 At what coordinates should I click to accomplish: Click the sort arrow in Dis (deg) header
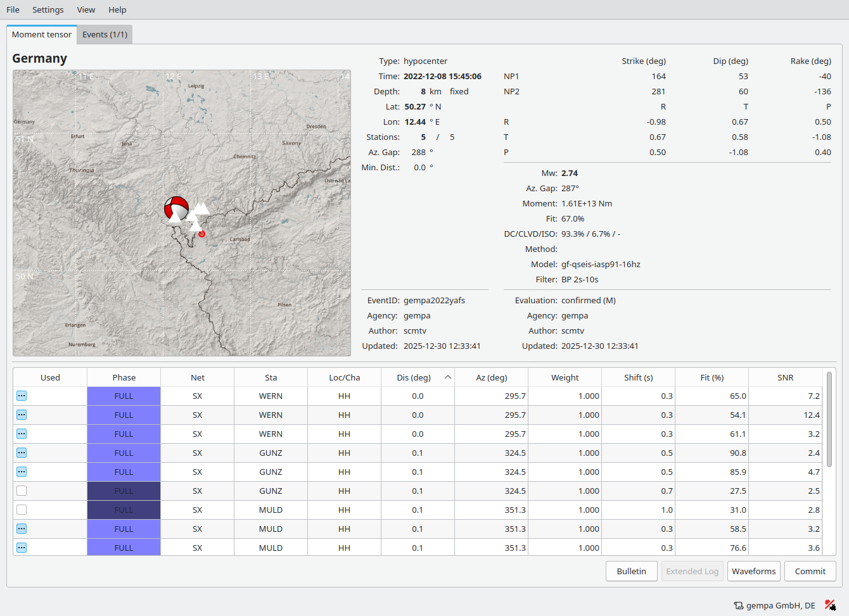(x=447, y=377)
